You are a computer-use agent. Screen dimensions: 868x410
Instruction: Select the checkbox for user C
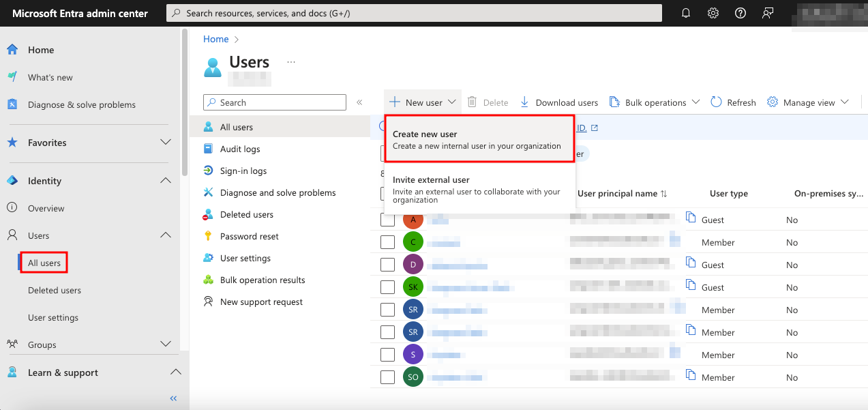[x=387, y=242]
